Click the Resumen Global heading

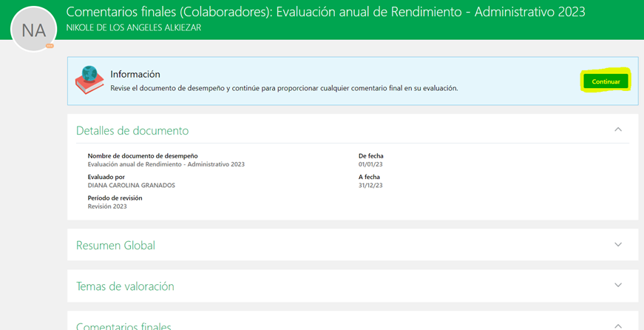pos(115,246)
